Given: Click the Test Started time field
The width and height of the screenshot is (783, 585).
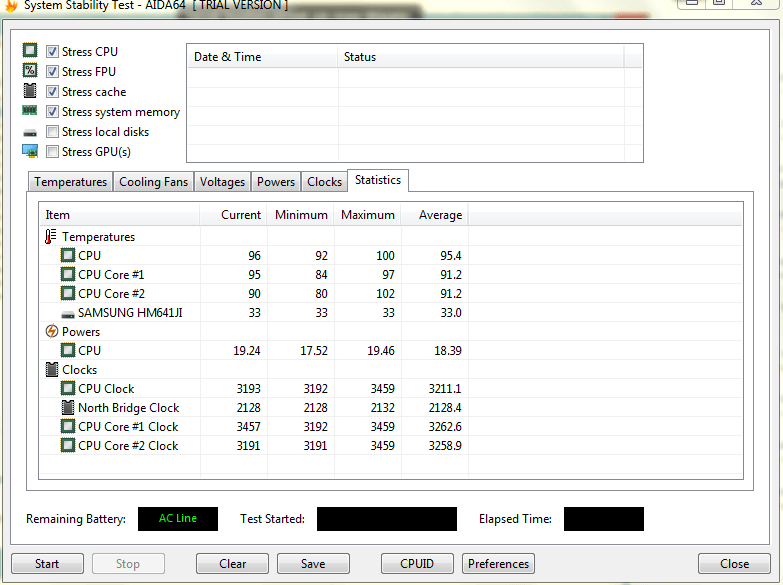Looking at the screenshot, I should [387, 519].
